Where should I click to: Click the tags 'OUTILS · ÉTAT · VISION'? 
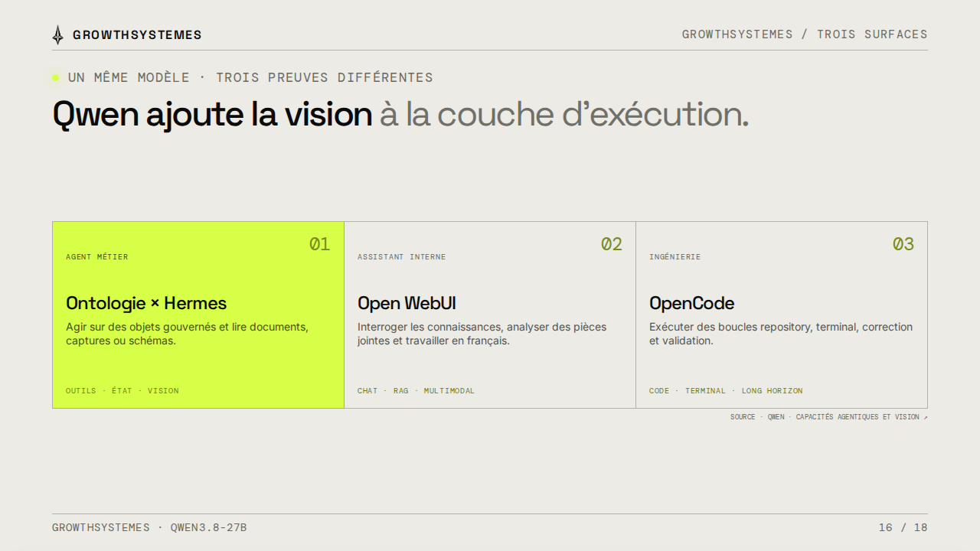[122, 391]
